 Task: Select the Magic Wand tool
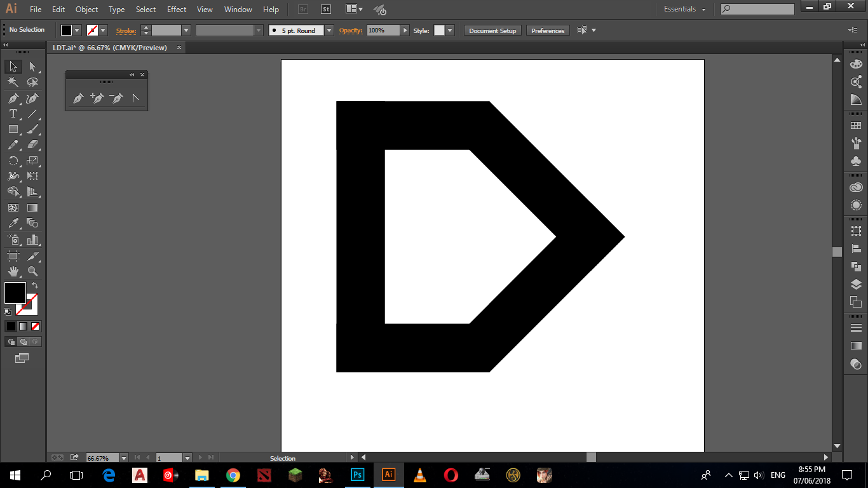click(13, 83)
